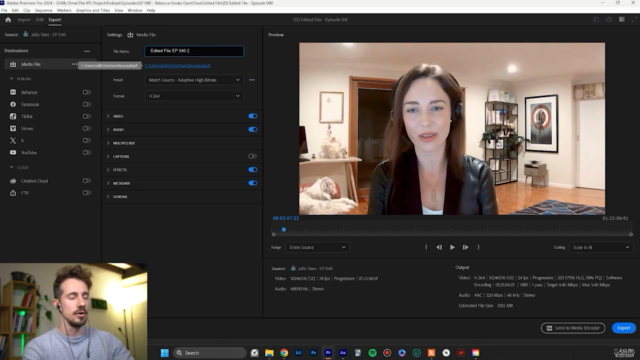Image resolution: width=640 pixels, height=360 pixels.
Task: Click the Vimeo destination icon
Action: point(13,128)
